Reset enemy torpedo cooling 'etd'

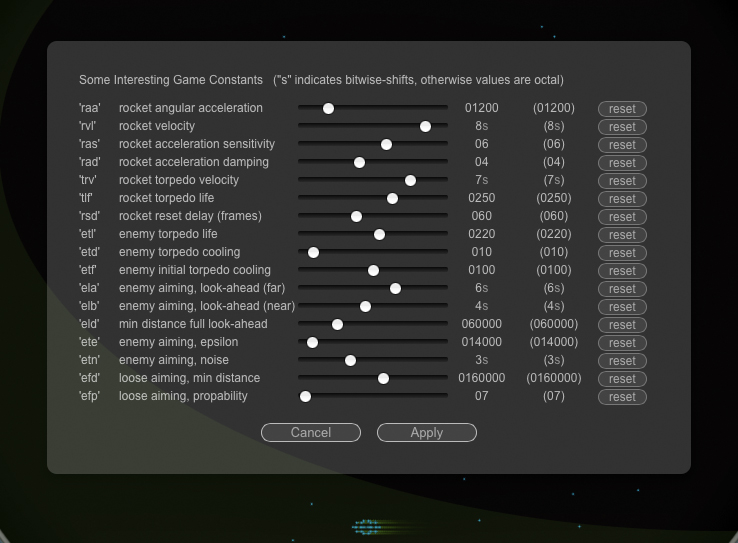(x=622, y=253)
